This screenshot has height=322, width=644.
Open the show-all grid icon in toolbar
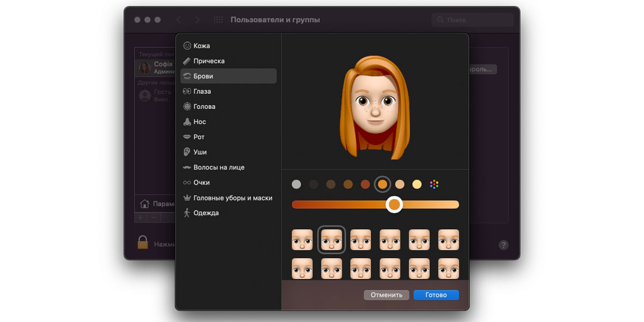point(218,20)
